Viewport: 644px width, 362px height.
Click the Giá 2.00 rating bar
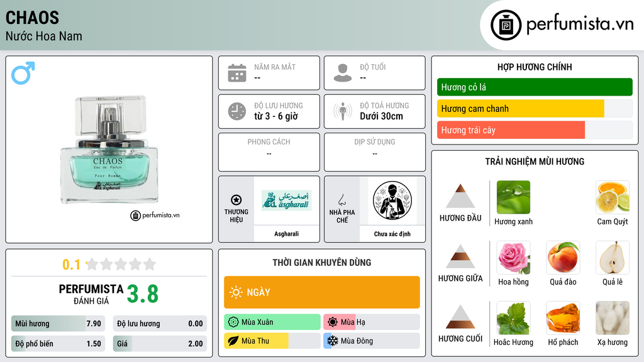tap(160, 344)
